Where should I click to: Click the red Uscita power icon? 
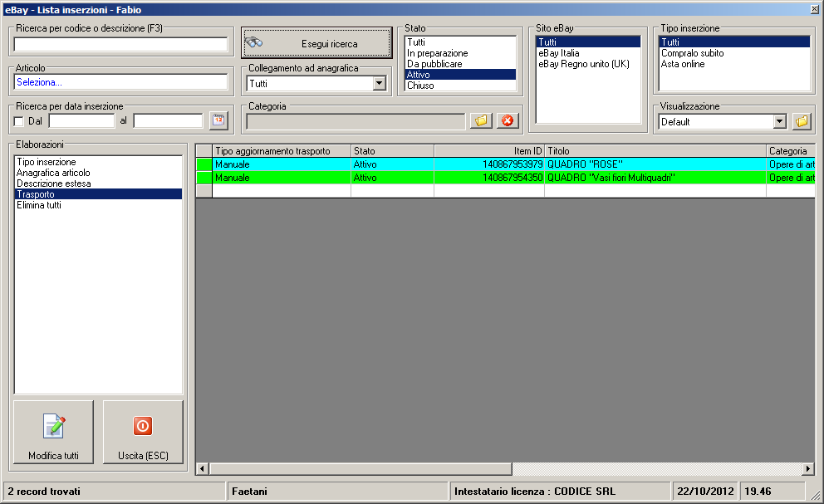[143, 426]
